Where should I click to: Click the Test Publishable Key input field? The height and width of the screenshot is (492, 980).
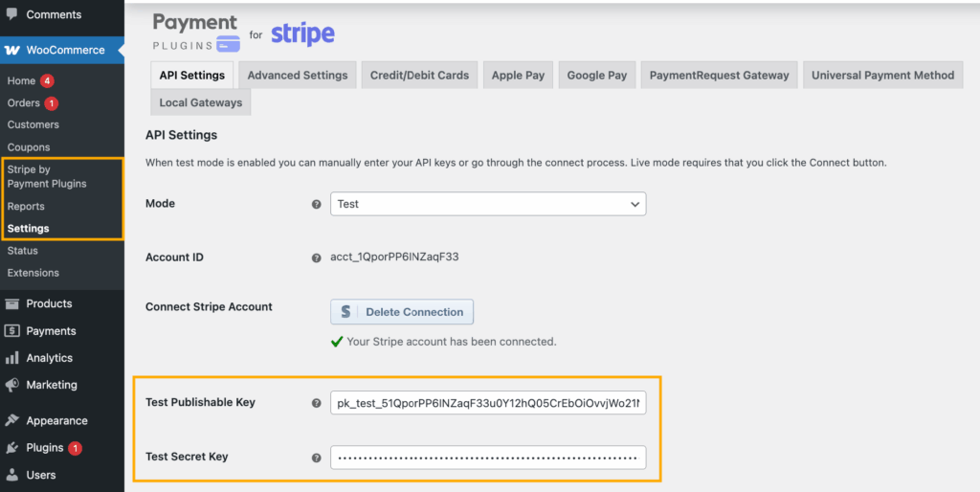click(488, 403)
